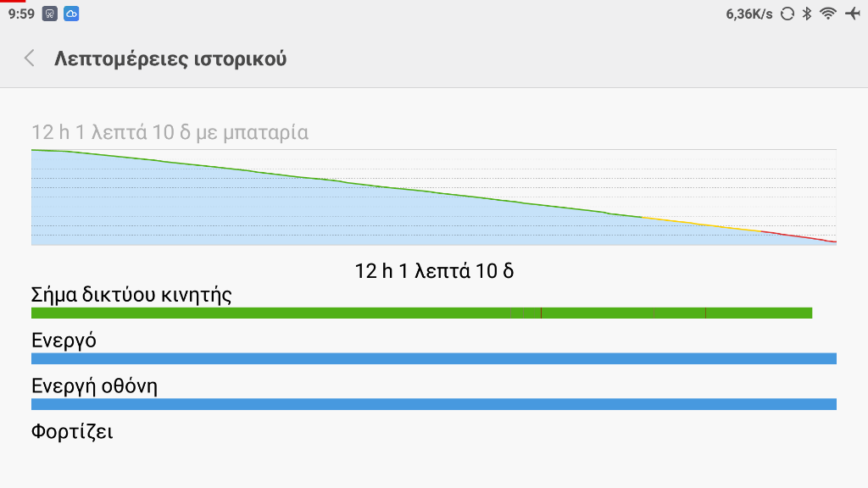Tap the Bluetooth status icon

[x=807, y=14]
